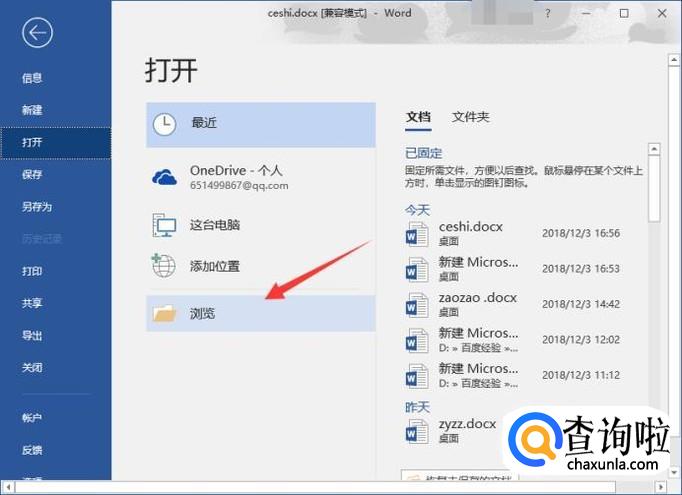Open 共享 in the left sidebar

(32, 303)
